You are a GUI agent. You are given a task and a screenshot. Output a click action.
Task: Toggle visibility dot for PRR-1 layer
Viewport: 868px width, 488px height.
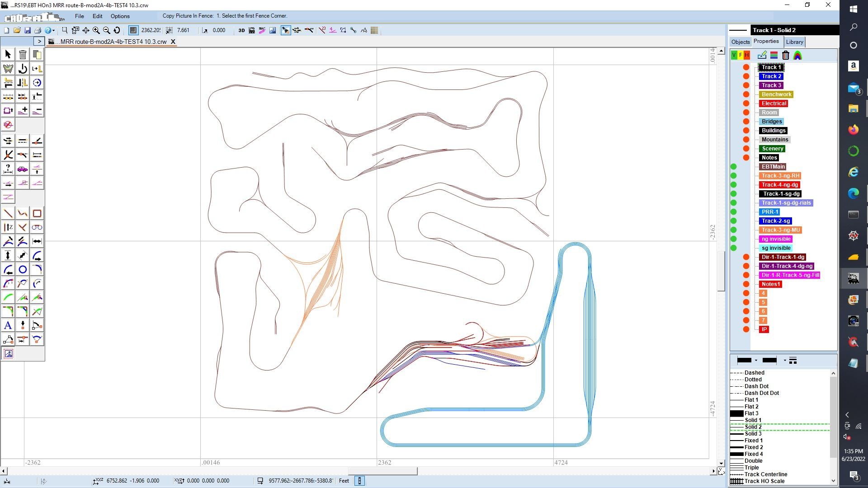[x=734, y=212]
